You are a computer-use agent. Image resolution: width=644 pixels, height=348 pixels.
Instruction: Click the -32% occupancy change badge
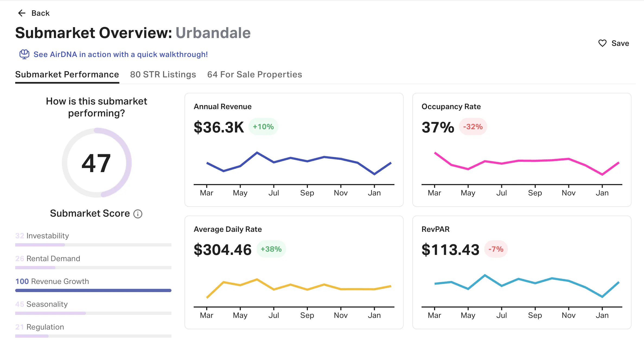pyautogui.click(x=473, y=127)
